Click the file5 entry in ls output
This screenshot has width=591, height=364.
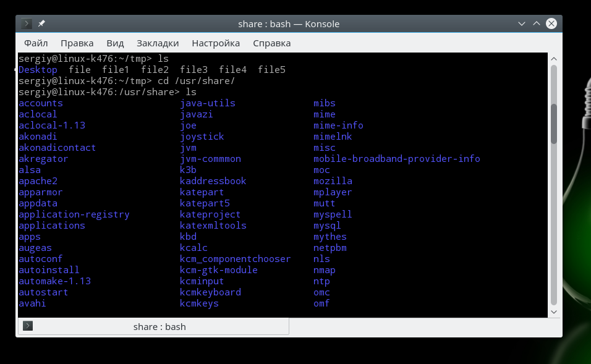click(271, 70)
